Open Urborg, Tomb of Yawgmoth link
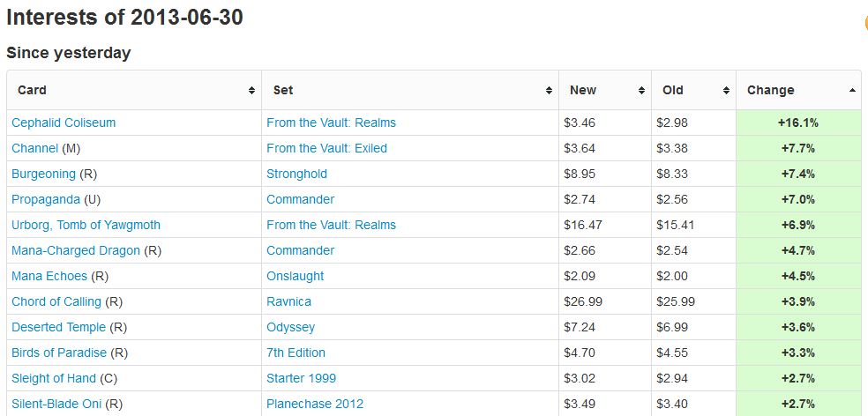The image size is (868, 416). pyautogui.click(x=86, y=225)
